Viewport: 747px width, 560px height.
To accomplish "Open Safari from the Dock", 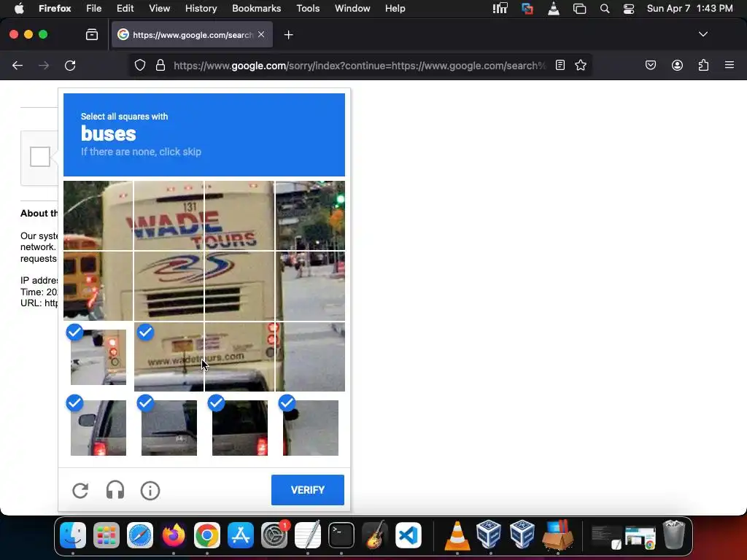I will 139,535.
